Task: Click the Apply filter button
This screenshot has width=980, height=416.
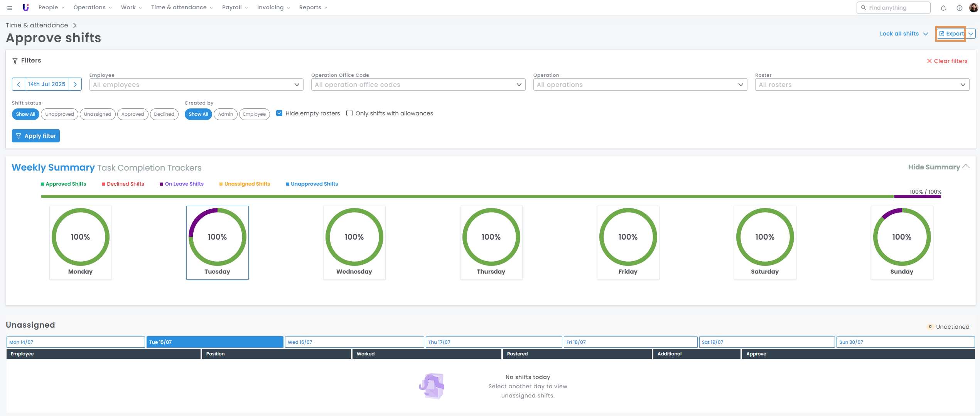Action: (x=36, y=136)
